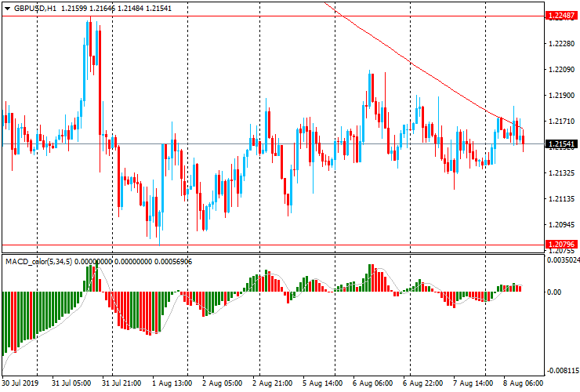Click the 0.00 level on MACD scale
This screenshot has width=580, height=392.
click(x=553, y=292)
